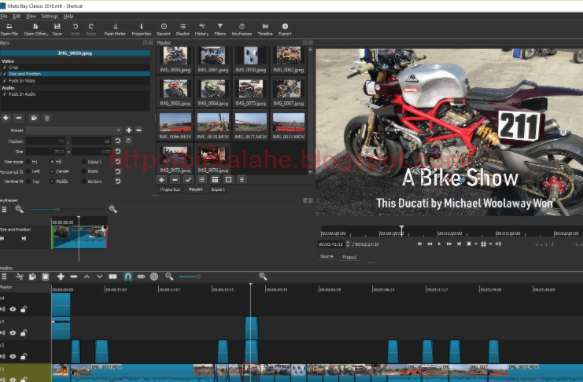Add the clip to the playlist with the plus button
Image resolution: width=583 pixels, height=382 pixels.
point(161,180)
